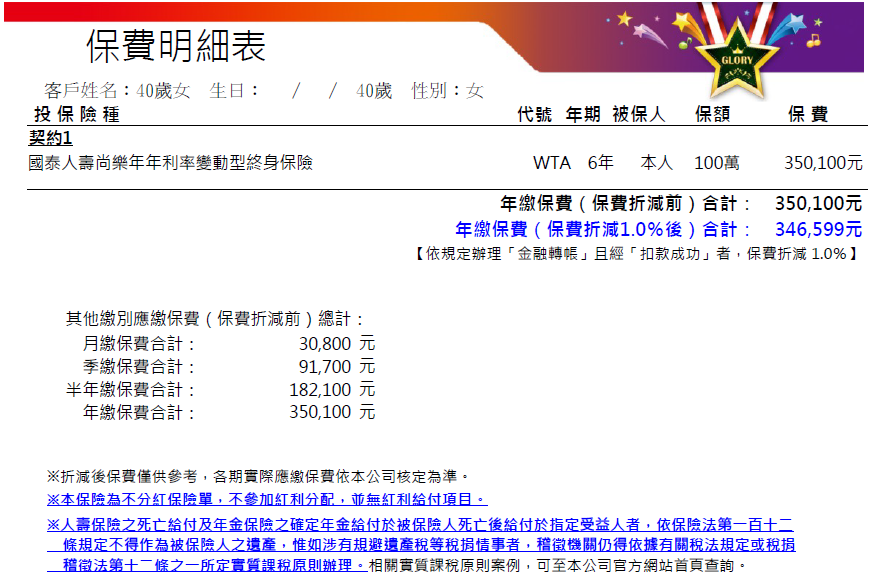Click the 本人 insured cell
This screenshot has width=873, height=581.
click(656, 163)
